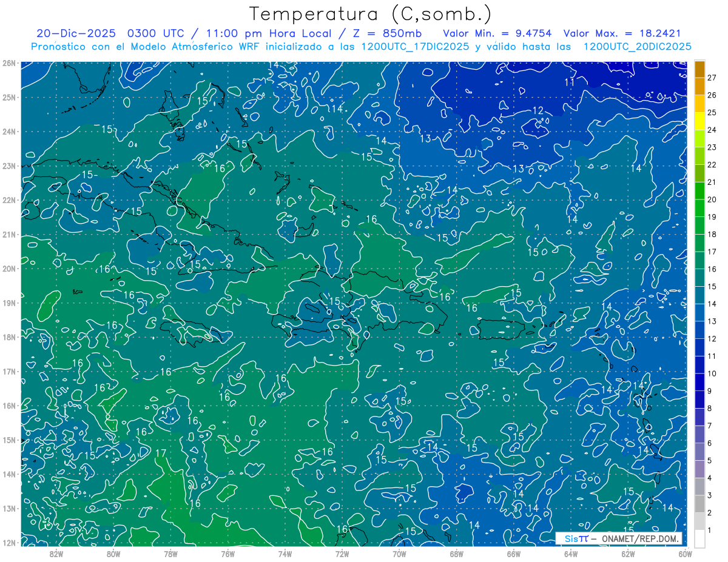
Task: Click the '72W' longitude axis label
Action: pos(342,554)
